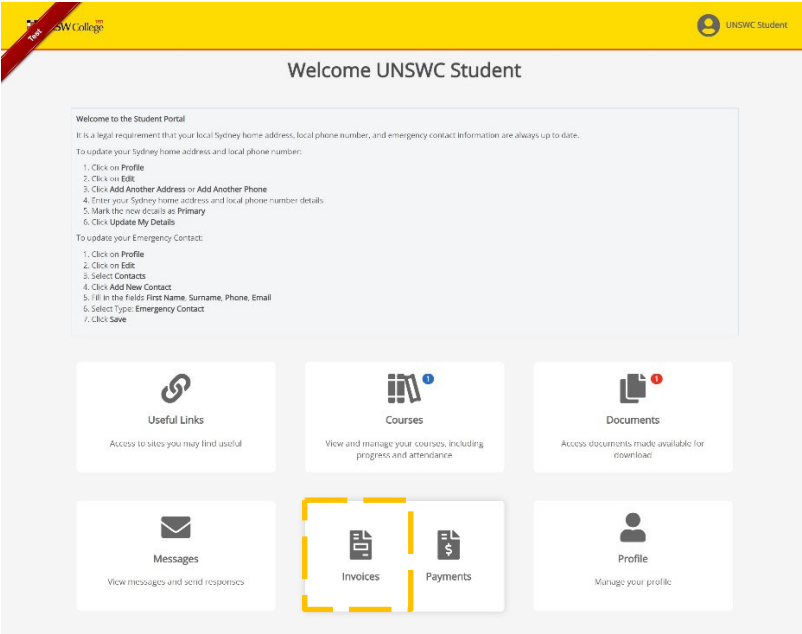The height and width of the screenshot is (634, 802).
Task: Click the red Documents notification badge
Action: click(x=656, y=379)
